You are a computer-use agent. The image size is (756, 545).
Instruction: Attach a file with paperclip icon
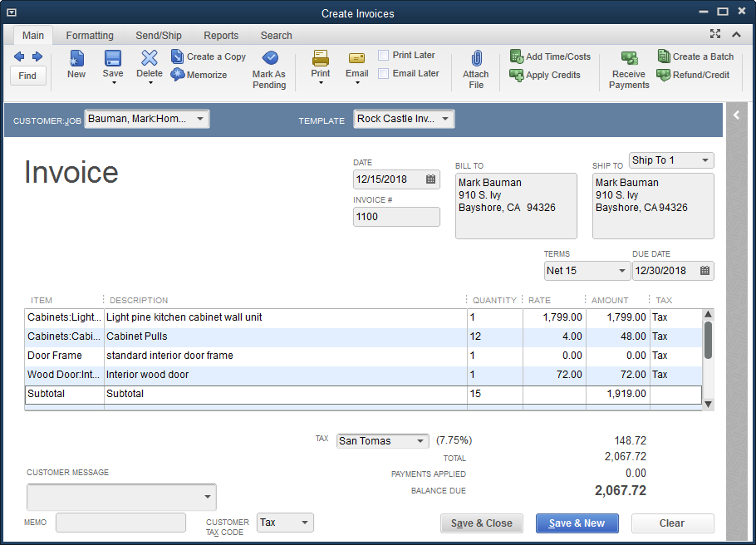coord(476,58)
